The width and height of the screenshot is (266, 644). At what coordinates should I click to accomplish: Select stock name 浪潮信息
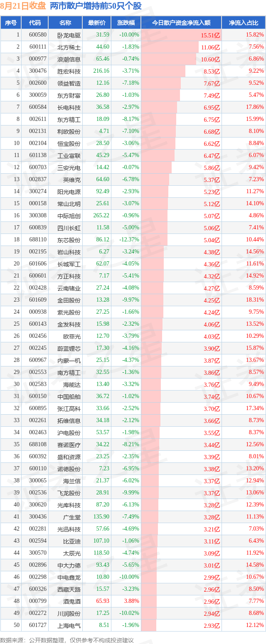pos(69,59)
